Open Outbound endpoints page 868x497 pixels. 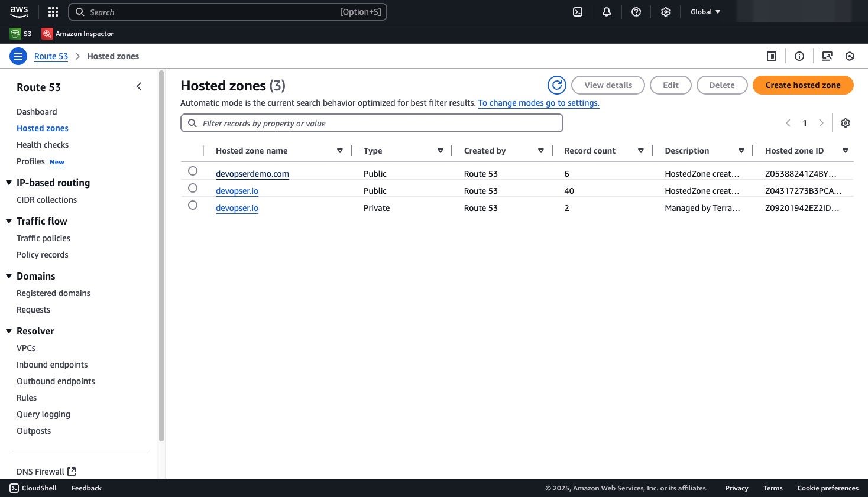click(x=56, y=381)
